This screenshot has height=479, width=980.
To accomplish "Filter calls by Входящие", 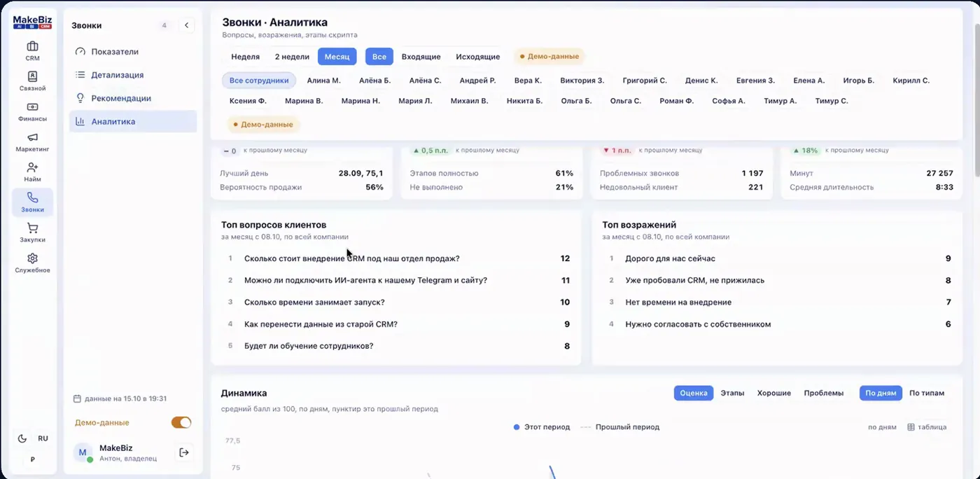I will coord(421,57).
